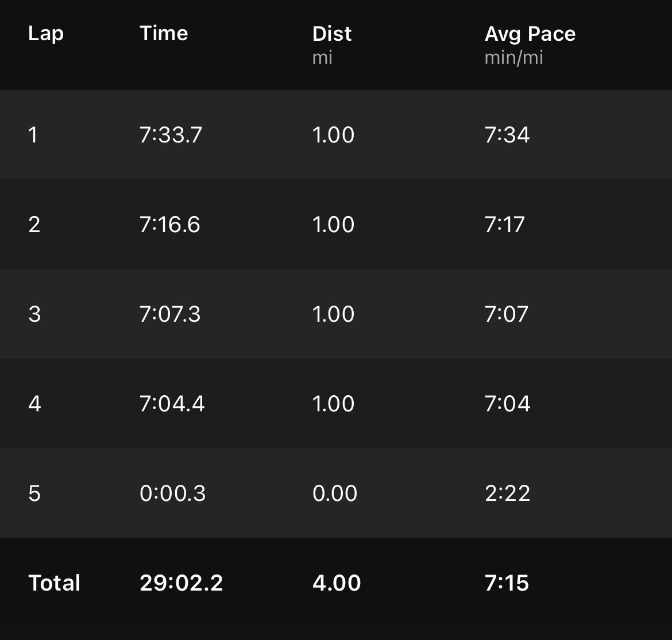Click the Lap column header
Viewport: 672px width, 640px height.
click(46, 33)
